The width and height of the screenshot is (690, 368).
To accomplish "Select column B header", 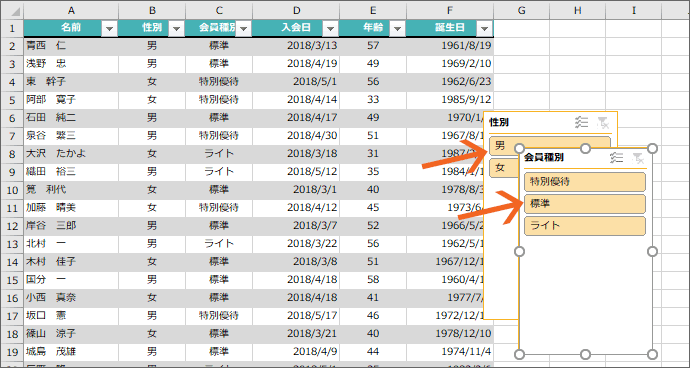I will [152, 10].
